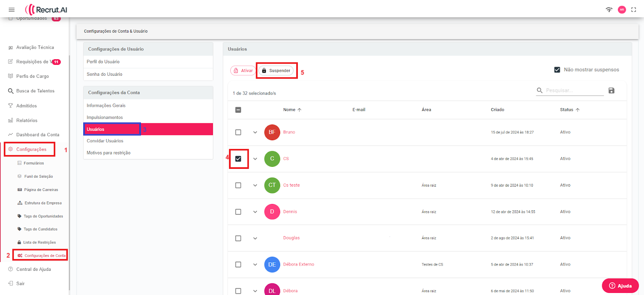Click the Wi-Fi connection status icon
The height and width of the screenshot is (295, 644).
(609, 10)
